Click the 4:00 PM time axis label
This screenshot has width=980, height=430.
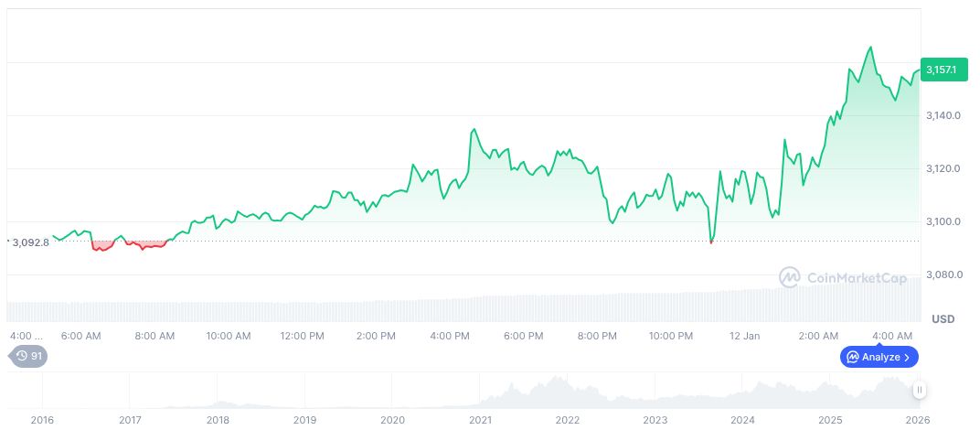pyautogui.click(x=450, y=336)
